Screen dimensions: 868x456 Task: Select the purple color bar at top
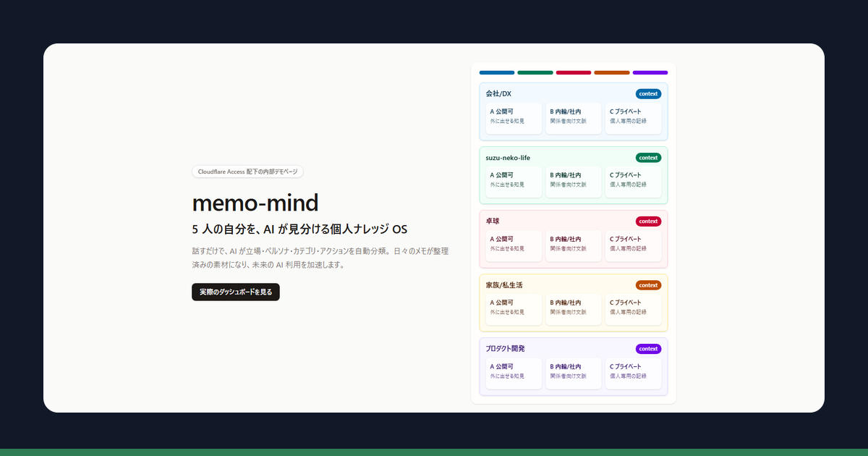(650, 72)
